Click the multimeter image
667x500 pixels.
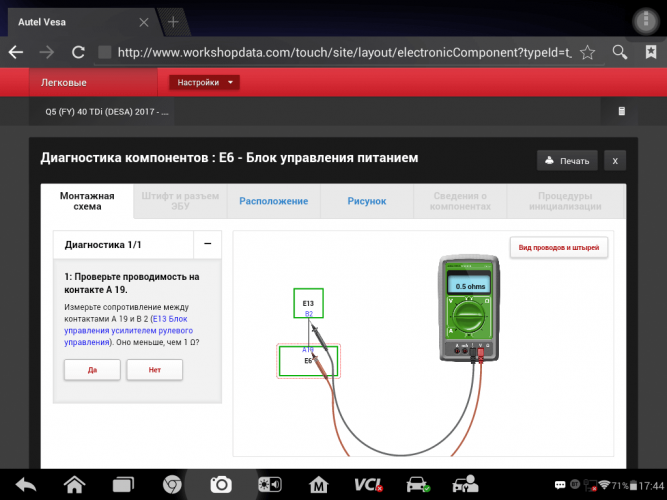[x=469, y=308]
